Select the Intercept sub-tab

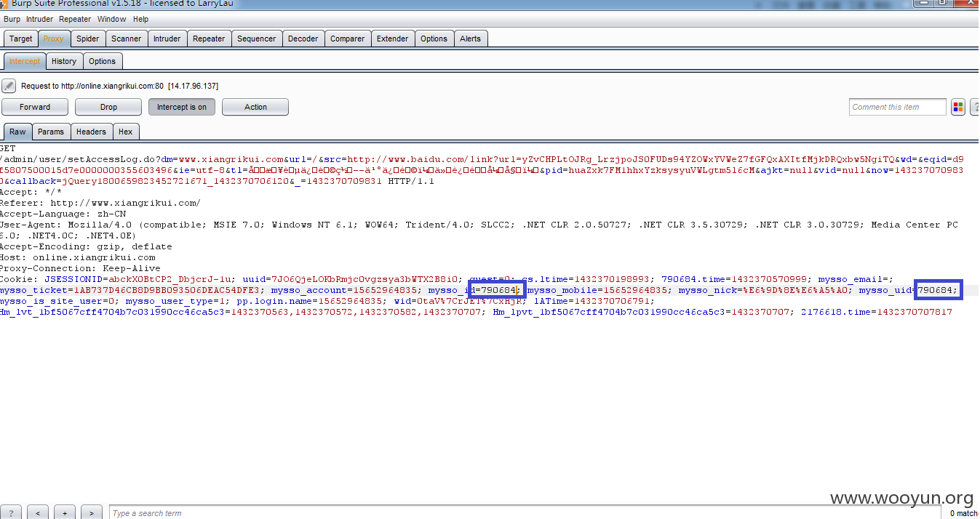coord(25,61)
